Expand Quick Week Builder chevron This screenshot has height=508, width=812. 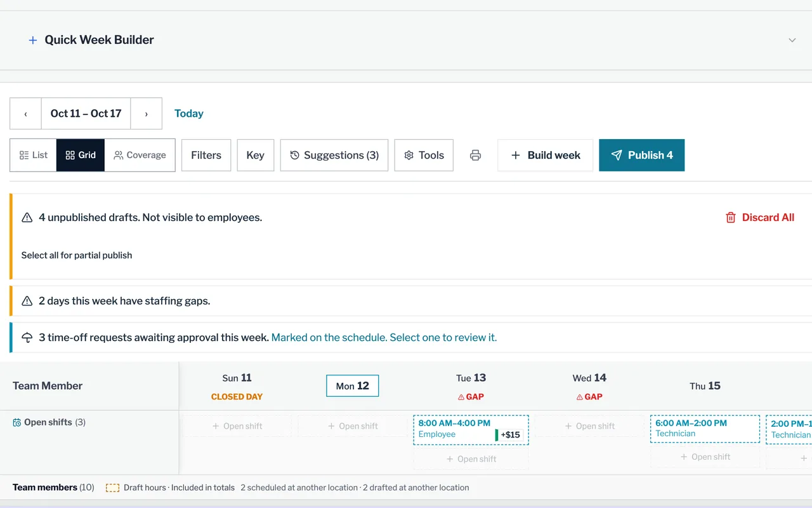tap(792, 40)
